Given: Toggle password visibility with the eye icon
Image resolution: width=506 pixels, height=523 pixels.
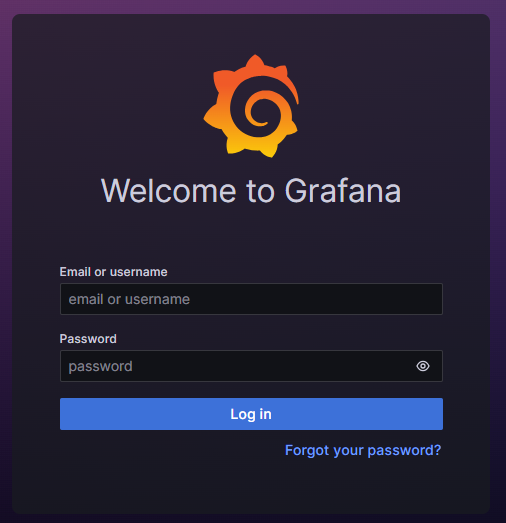Looking at the screenshot, I should tap(423, 366).
